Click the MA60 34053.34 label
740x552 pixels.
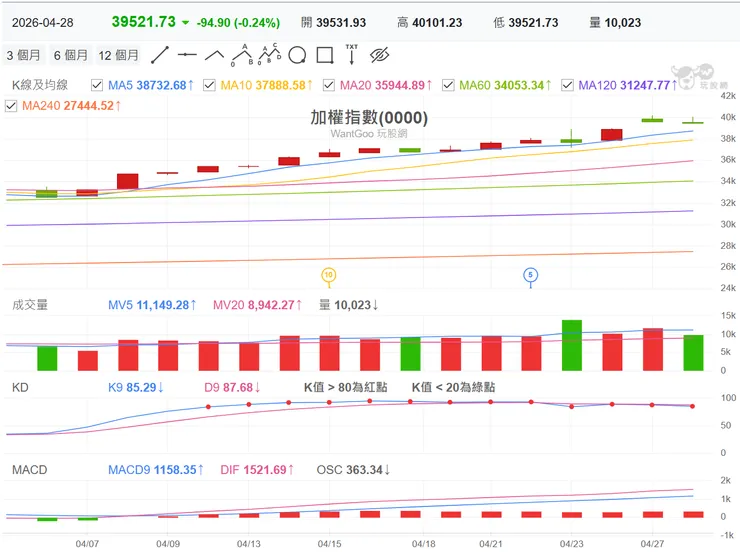(x=505, y=85)
